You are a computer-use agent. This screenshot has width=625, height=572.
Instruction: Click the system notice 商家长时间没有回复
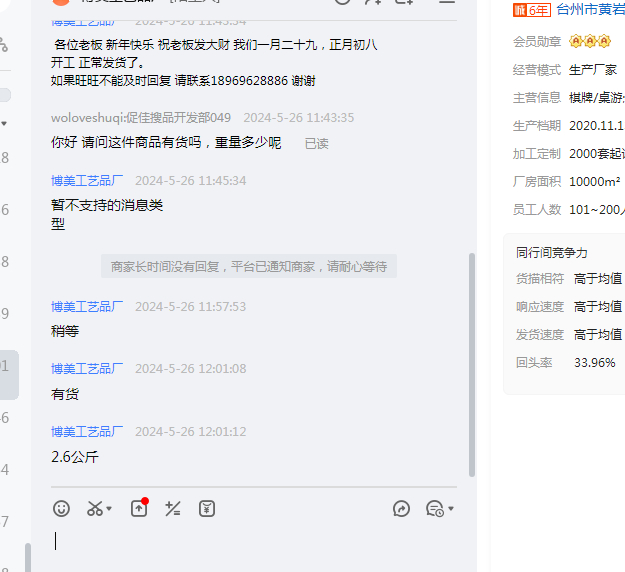point(249,266)
